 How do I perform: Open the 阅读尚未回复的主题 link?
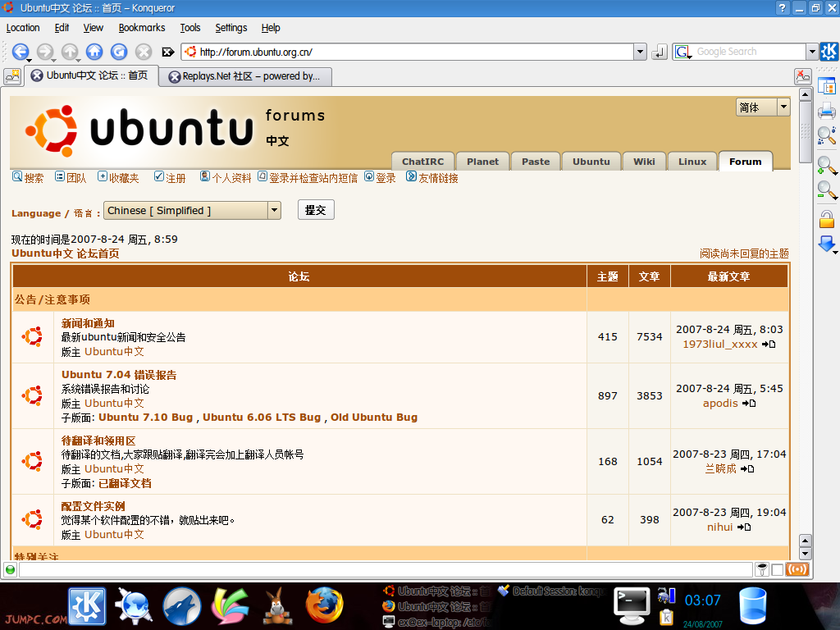(x=744, y=253)
